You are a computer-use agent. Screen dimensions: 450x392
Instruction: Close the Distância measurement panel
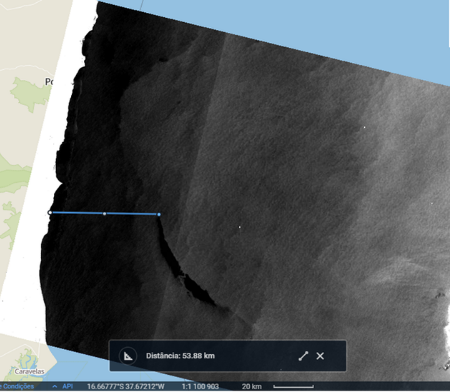pos(320,356)
